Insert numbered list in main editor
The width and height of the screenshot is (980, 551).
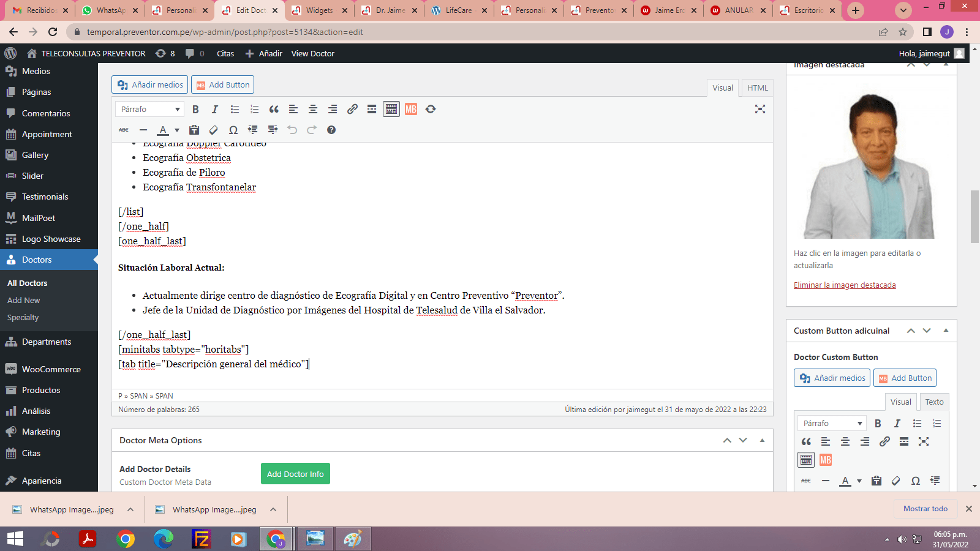tap(254, 109)
